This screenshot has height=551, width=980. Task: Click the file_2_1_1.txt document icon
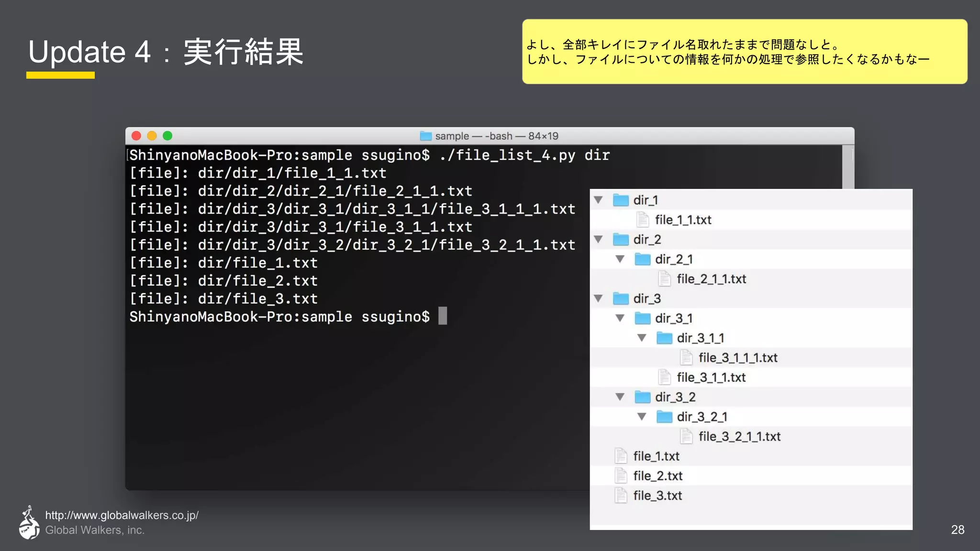(x=665, y=278)
